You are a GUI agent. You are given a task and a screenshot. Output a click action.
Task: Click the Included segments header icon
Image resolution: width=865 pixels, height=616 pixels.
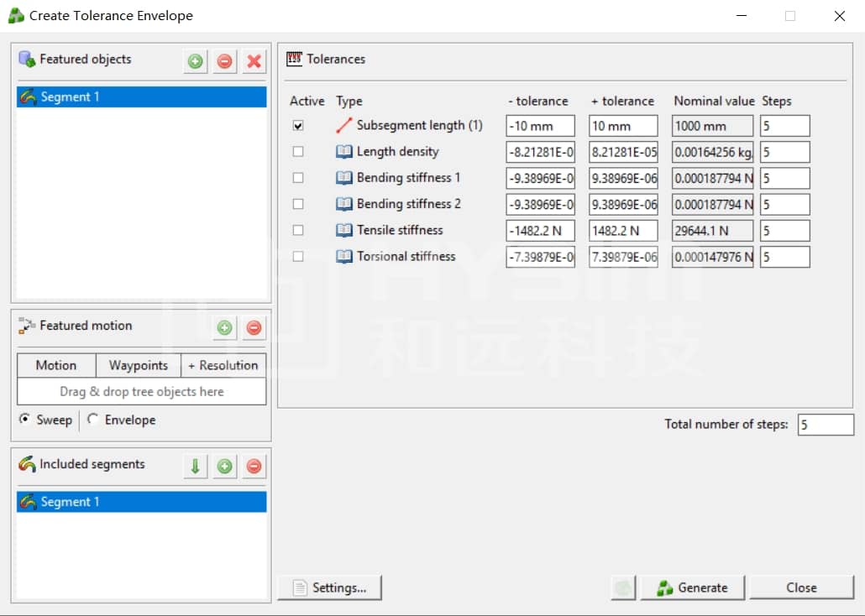tap(27, 464)
